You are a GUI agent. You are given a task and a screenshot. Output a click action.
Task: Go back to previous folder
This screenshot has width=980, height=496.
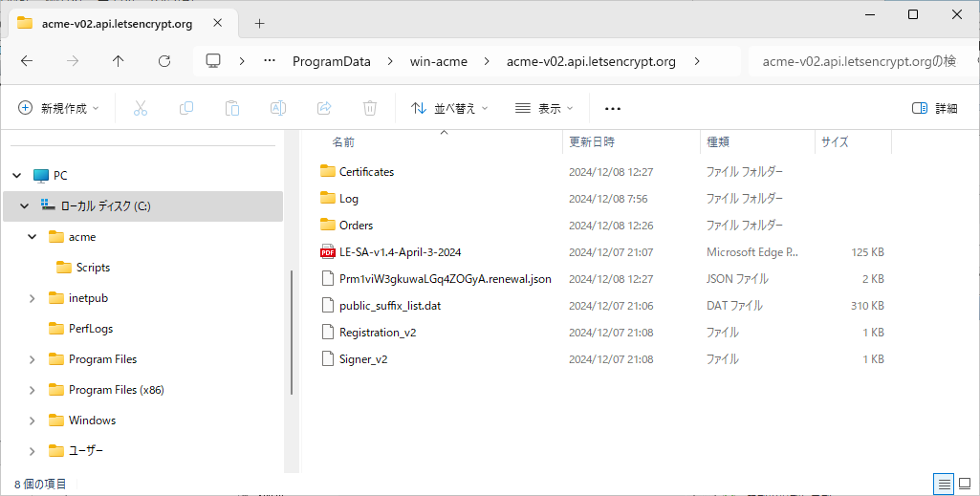click(26, 61)
